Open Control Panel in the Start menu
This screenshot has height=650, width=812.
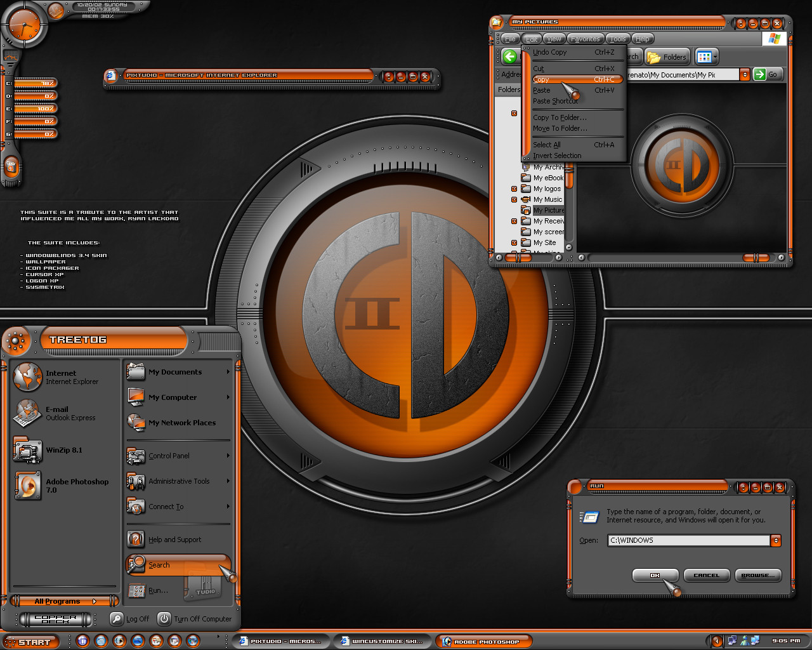(178, 456)
